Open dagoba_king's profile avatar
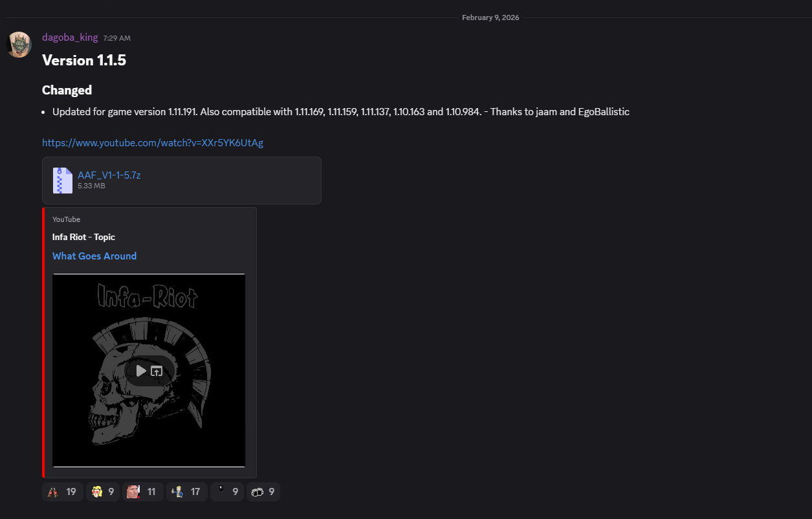This screenshot has width=812, height=519. [19, 45]
